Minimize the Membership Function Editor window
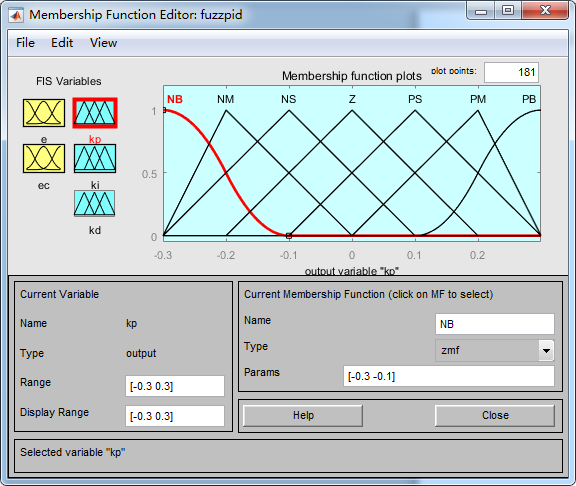The width and height of the screenshot is (576, 486). click(x=481, y=11)
